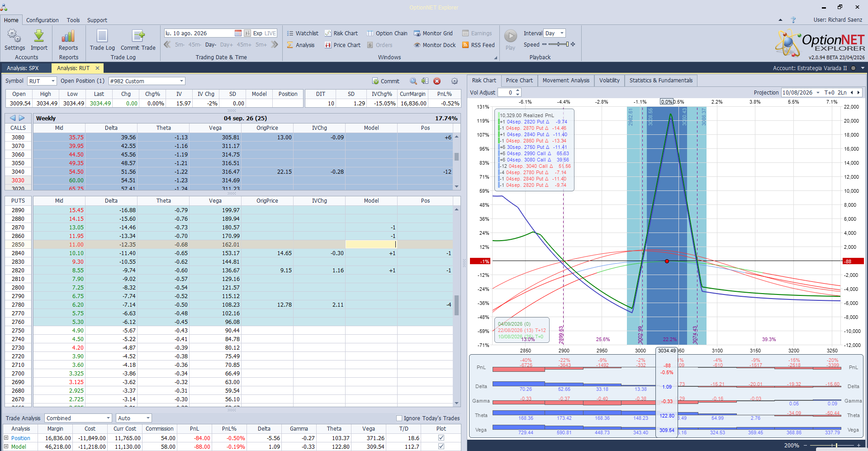
Task: Open the Price Chart tab in analysis panel
Action: coord(519,81)
